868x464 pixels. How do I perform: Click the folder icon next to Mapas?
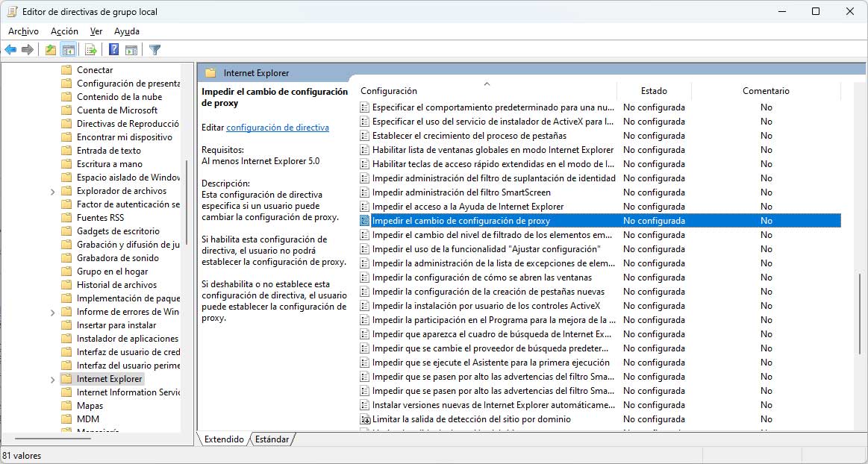(66, 406)
